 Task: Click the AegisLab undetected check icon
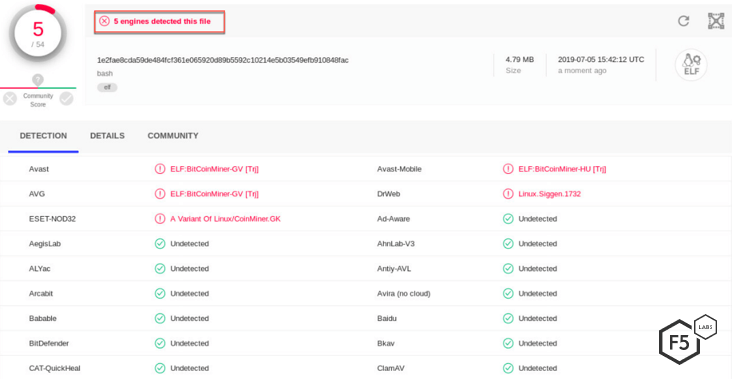coord(160,244)
